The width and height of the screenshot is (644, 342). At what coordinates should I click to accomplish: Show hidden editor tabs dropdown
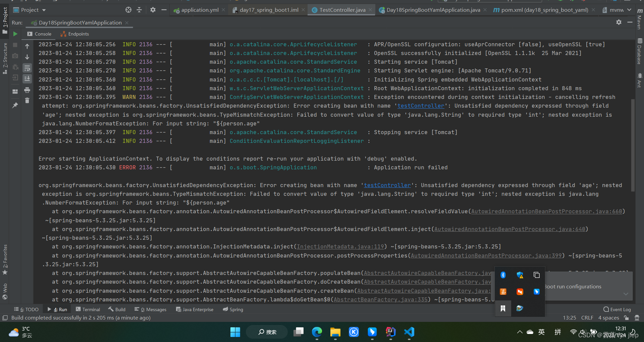[x=629, y=10]
